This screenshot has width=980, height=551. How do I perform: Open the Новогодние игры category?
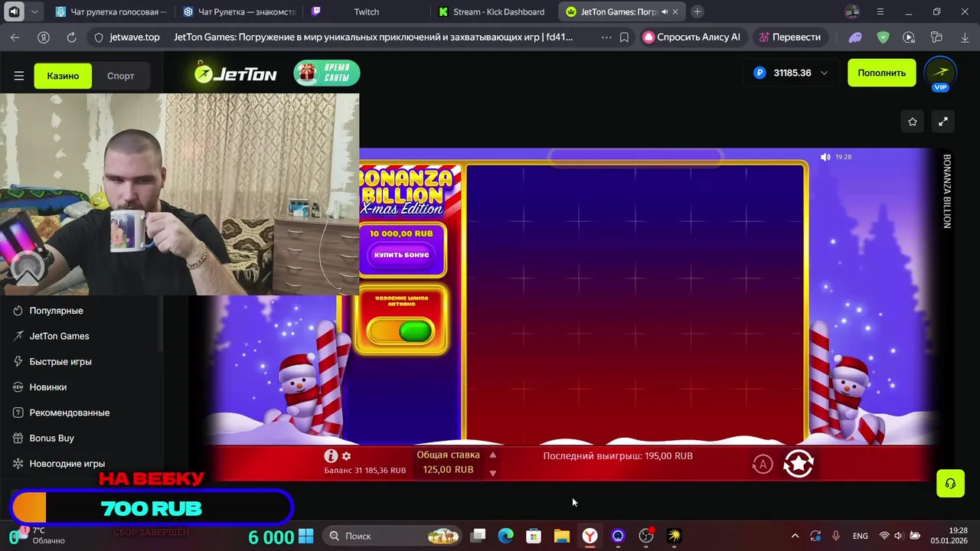tap(67, 464)
